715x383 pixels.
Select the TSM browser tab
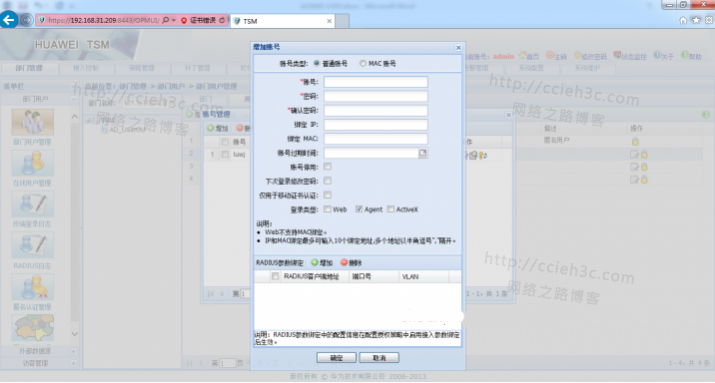click(x=283, y=21)
